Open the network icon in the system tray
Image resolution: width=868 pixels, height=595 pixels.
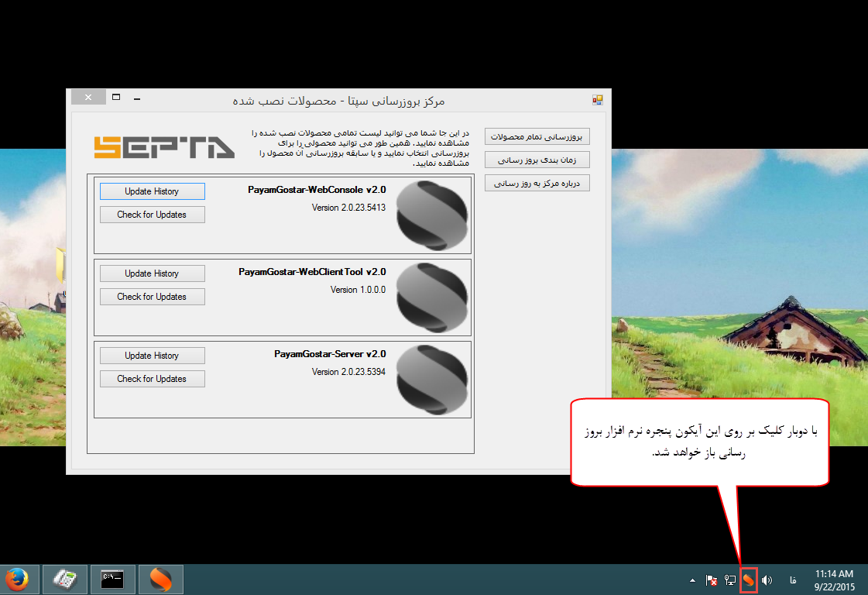(x=730, y=580)
